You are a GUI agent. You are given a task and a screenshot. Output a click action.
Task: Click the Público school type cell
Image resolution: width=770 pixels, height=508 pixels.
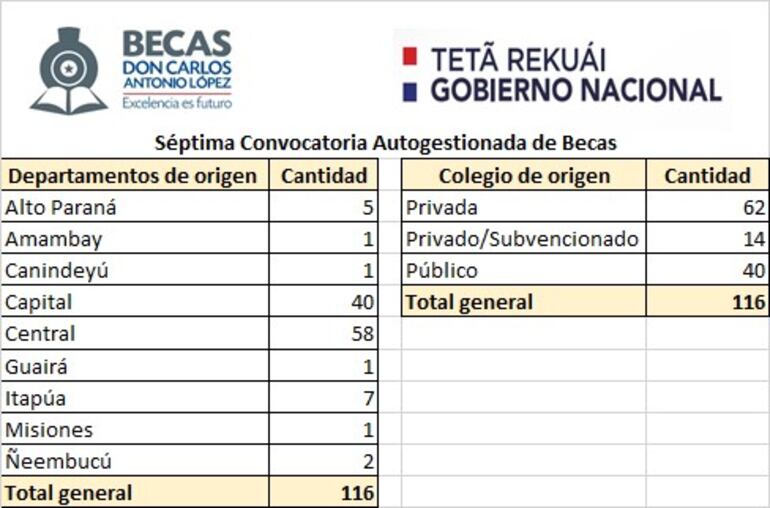[x=524, y=270]
